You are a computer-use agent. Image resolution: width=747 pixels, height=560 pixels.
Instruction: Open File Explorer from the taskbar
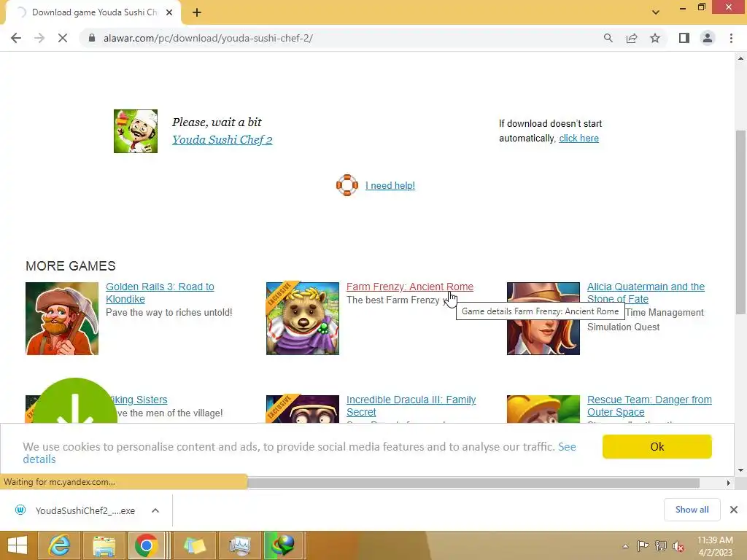tap(104, 545)
